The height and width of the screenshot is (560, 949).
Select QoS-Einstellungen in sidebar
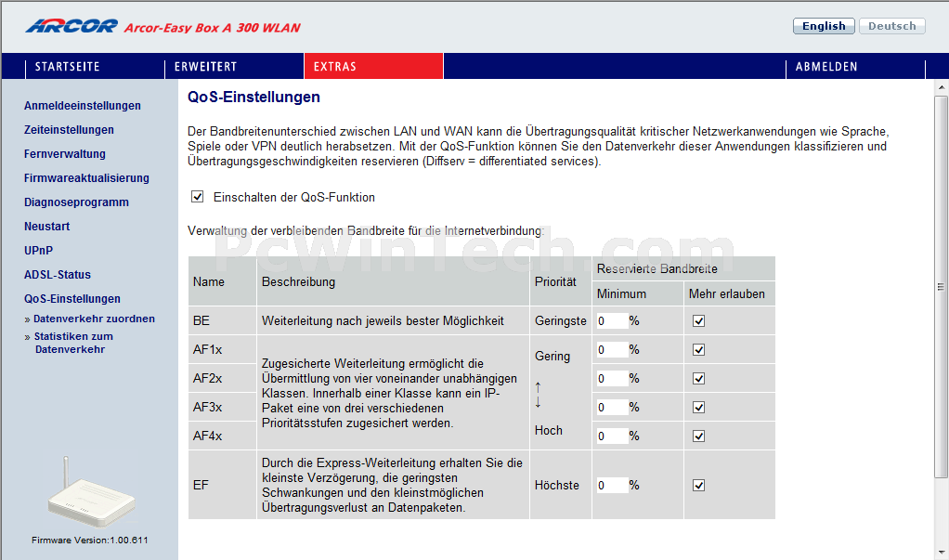click(x=72, y=299)
